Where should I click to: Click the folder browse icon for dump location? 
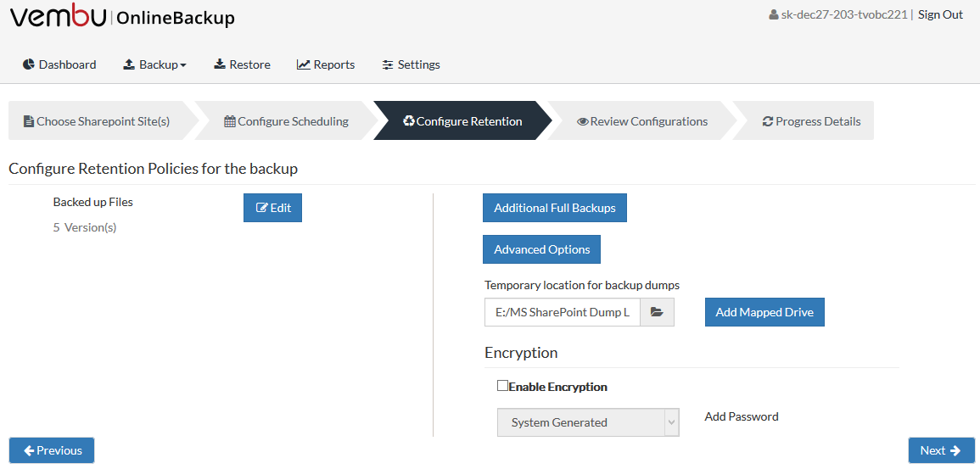coord(657,311)
